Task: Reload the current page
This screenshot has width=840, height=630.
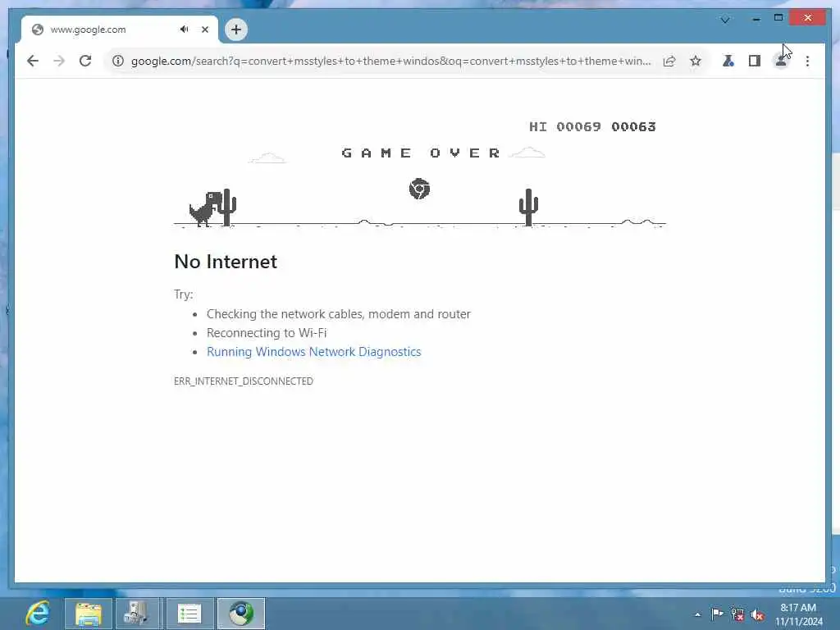Action: tap(85, 61)
